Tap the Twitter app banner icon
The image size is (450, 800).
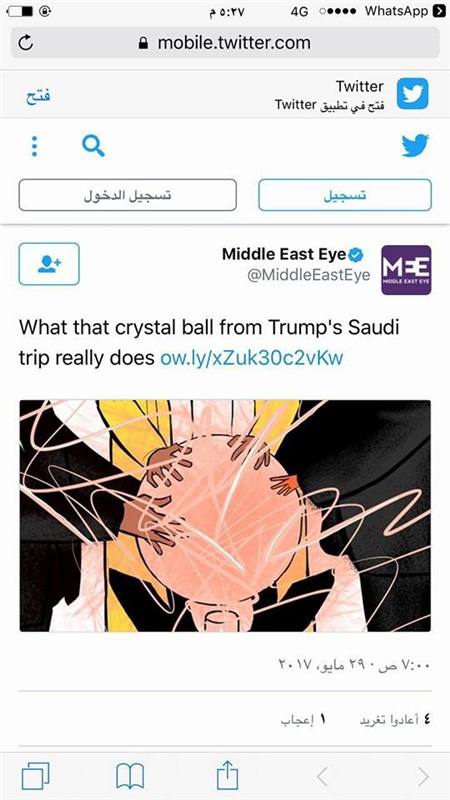point(412,94)
